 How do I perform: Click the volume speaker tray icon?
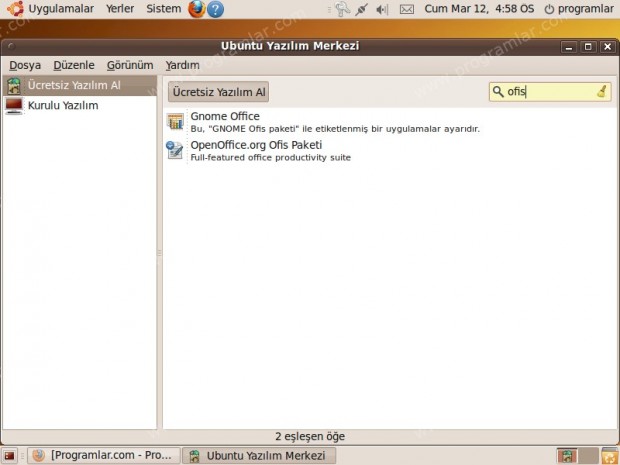coord(382,9)
